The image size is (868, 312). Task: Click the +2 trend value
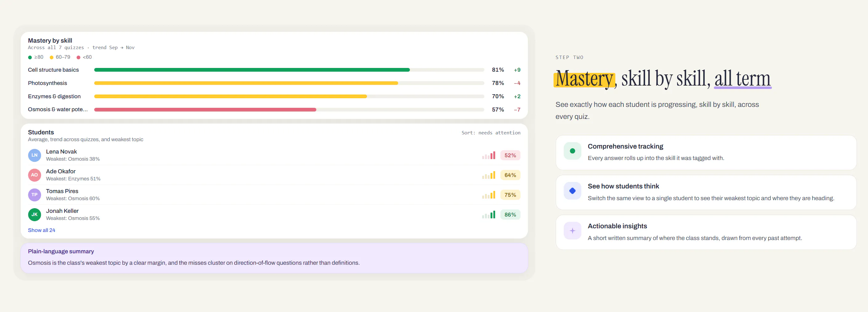coord(517,96)
